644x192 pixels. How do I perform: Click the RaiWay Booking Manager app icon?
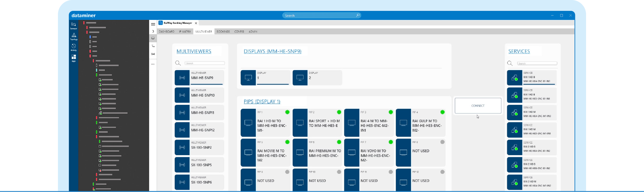pyautogui.click(x=161, y=23)
